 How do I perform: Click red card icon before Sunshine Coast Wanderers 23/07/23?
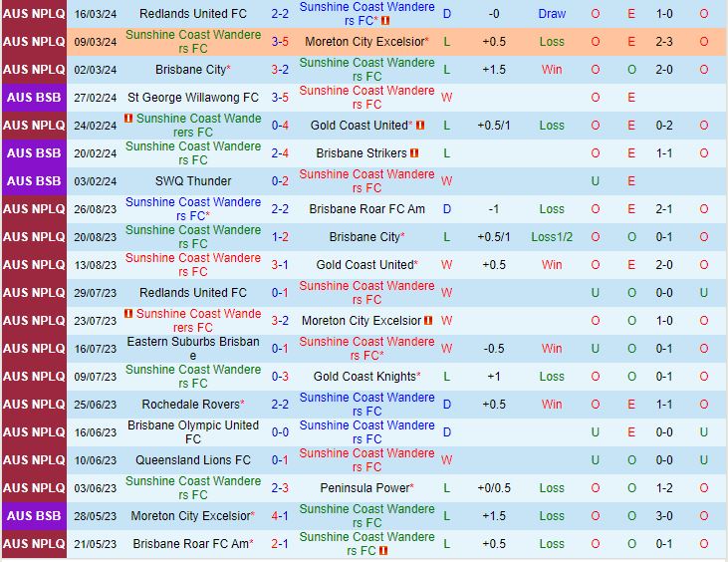point(128,314)
